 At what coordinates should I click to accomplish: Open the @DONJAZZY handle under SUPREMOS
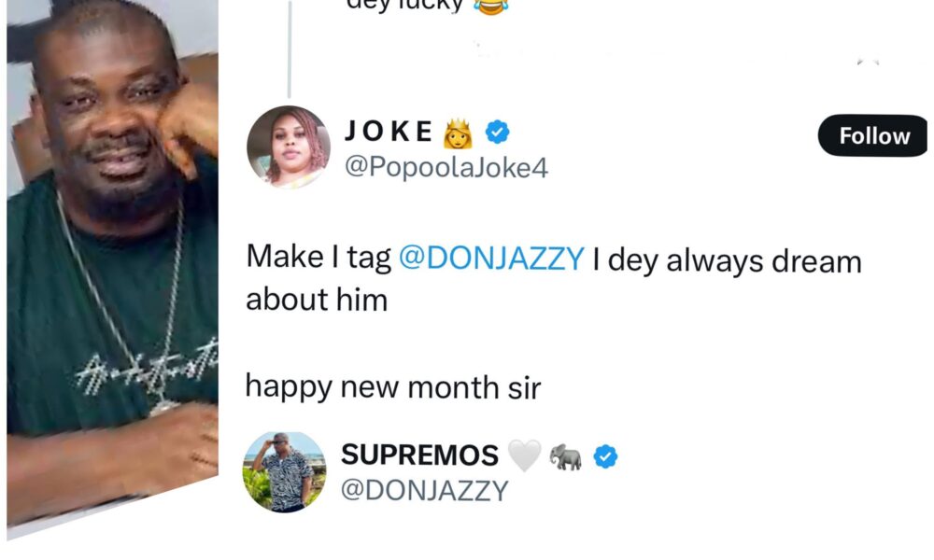click(424, 491)
